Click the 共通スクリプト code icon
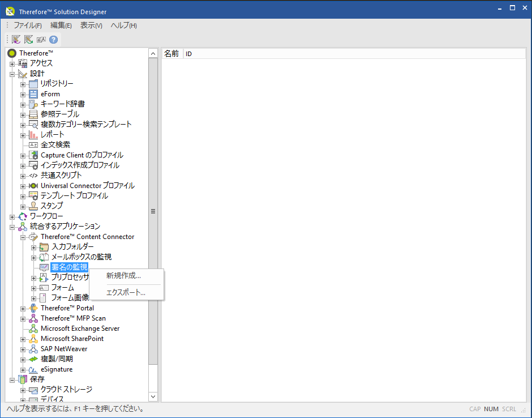 (x=33, y=176)
